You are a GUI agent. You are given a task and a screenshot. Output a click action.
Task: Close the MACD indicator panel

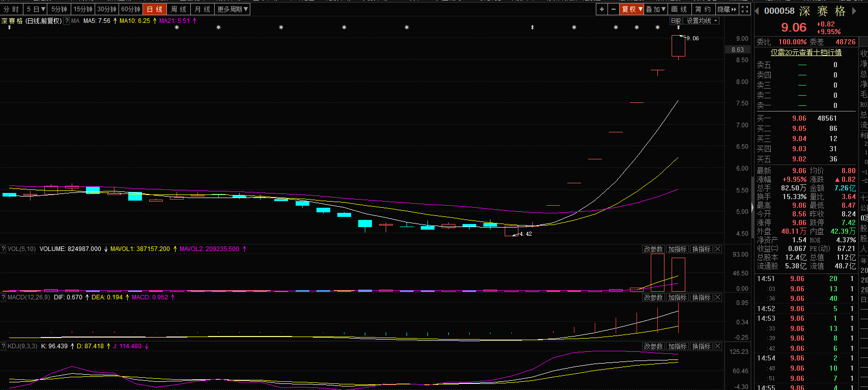click(718, 297)
